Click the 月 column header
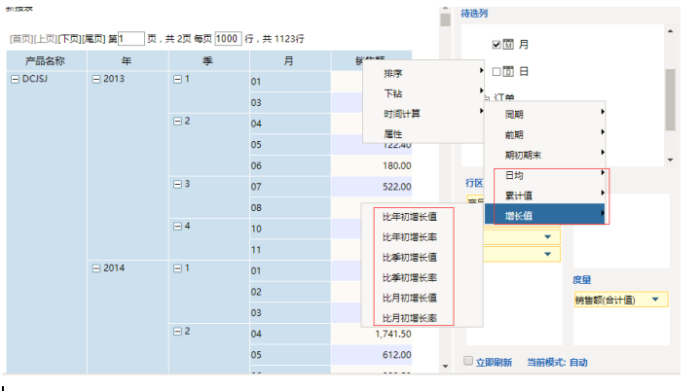This screenshot has width=698, height=392. click(289, 61)
